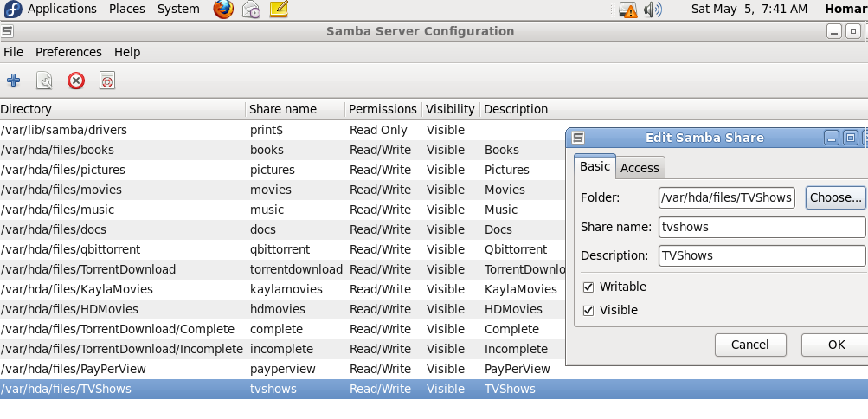The height and width of the screenshot is (419, 868).
Task: Select the TorrentDownload/Incomplete directory row
Action: (x=282, y=349)
